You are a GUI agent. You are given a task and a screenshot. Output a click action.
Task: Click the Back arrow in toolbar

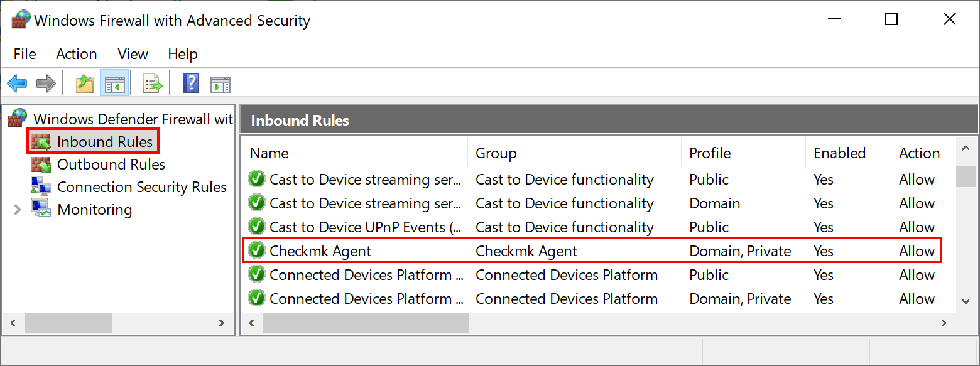click(17, 83)
